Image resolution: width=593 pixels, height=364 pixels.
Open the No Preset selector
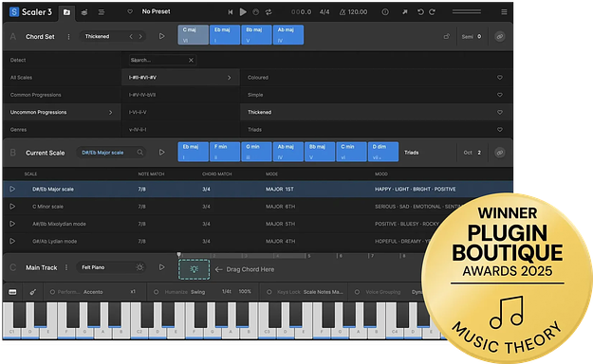[156, 11]
